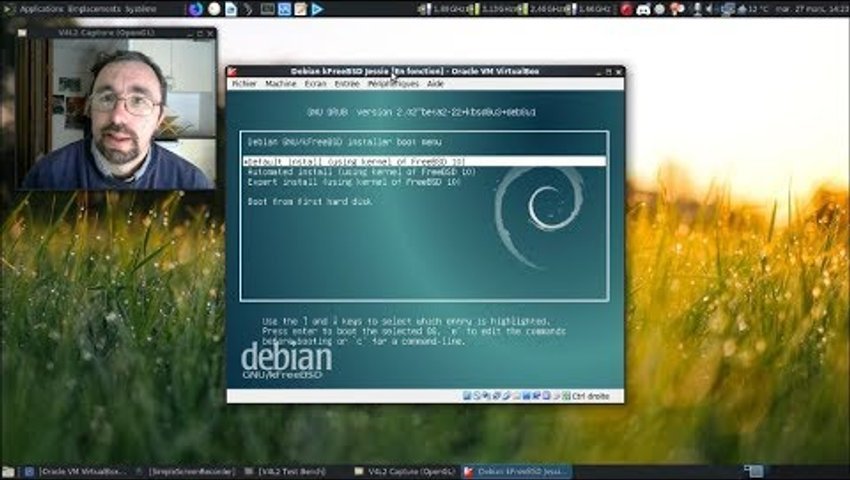
Task: Switch to Debian kFreeBSD Jessie taskbar entry
Action: pos(516,471)
